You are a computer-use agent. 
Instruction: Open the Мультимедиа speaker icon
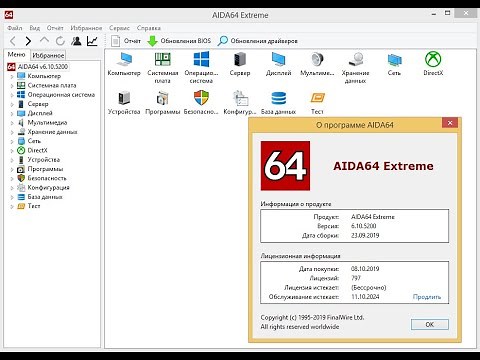point(317,60)
